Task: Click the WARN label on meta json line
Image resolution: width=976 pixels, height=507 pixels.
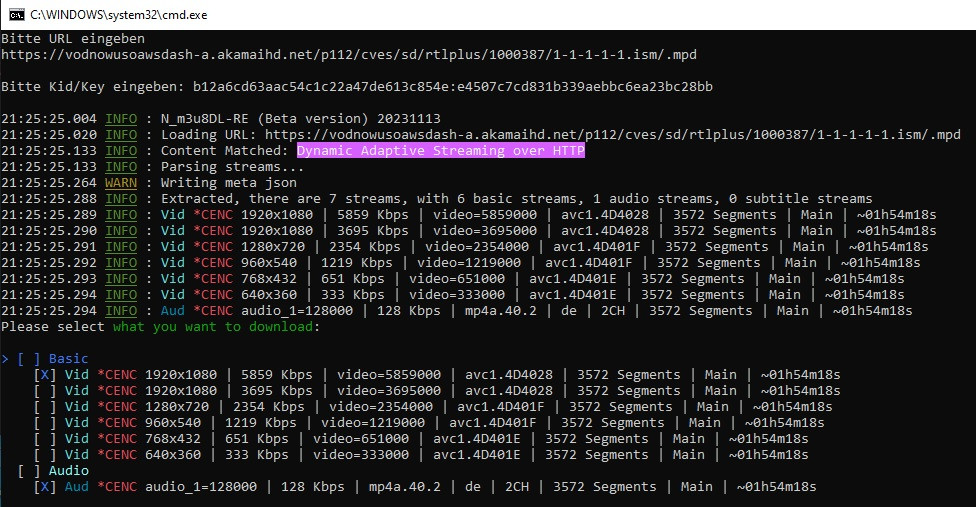Action: (120, 183)
